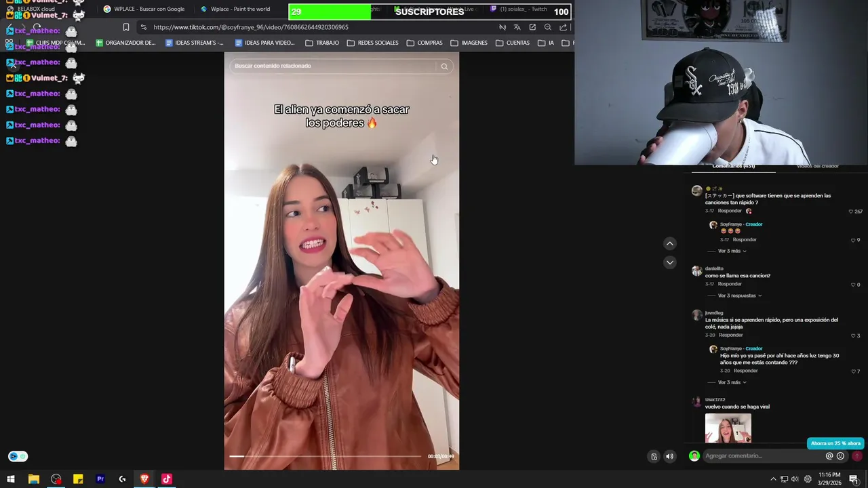Like SoyFranye's reply with 7 likes
This screenshot has width=868, height=488.
853,371
